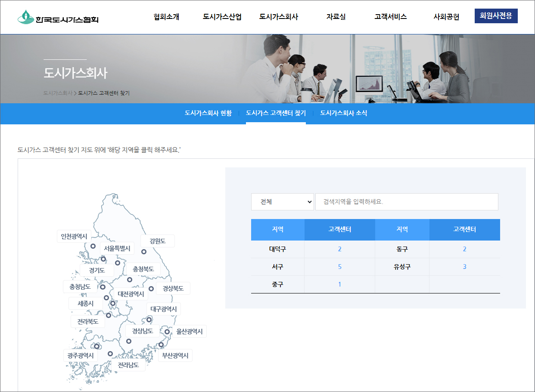Image resolution: width=535 pixels, height=392 pixels.
Task: Click the map pin below 대구광역시 label
Action: (149, 319)
